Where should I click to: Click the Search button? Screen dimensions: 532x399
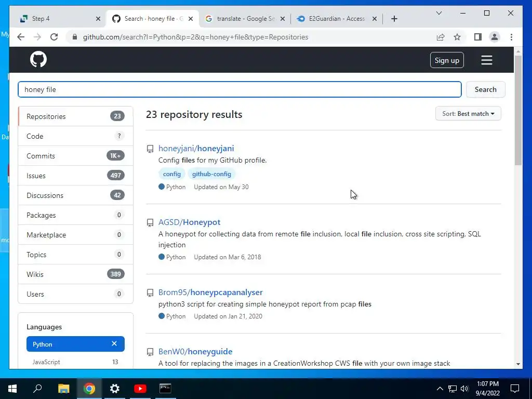point(486,89)
